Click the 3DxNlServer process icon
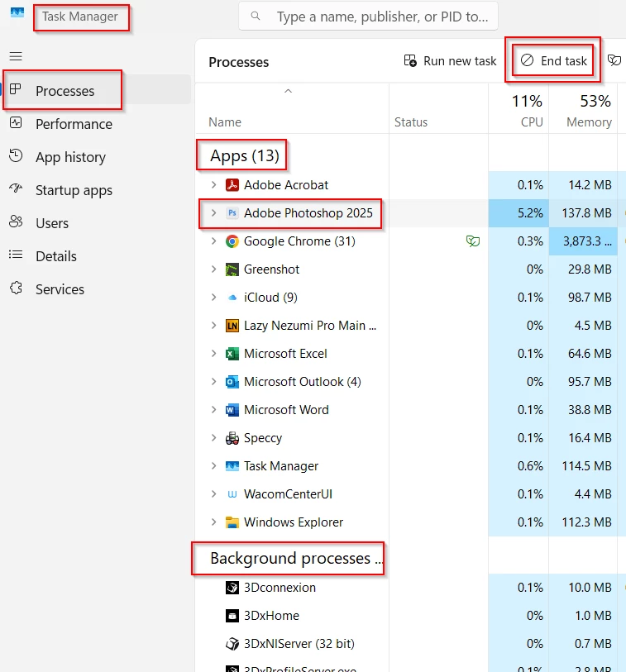Image resolution: width=626 pixels, height=672 pixels. coord(232,644)
